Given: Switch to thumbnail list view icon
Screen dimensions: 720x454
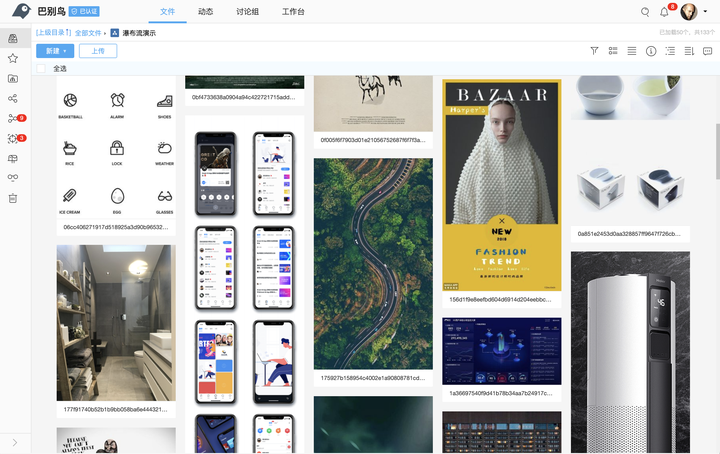Looking at the screenshot, I should tap(613, 51).
